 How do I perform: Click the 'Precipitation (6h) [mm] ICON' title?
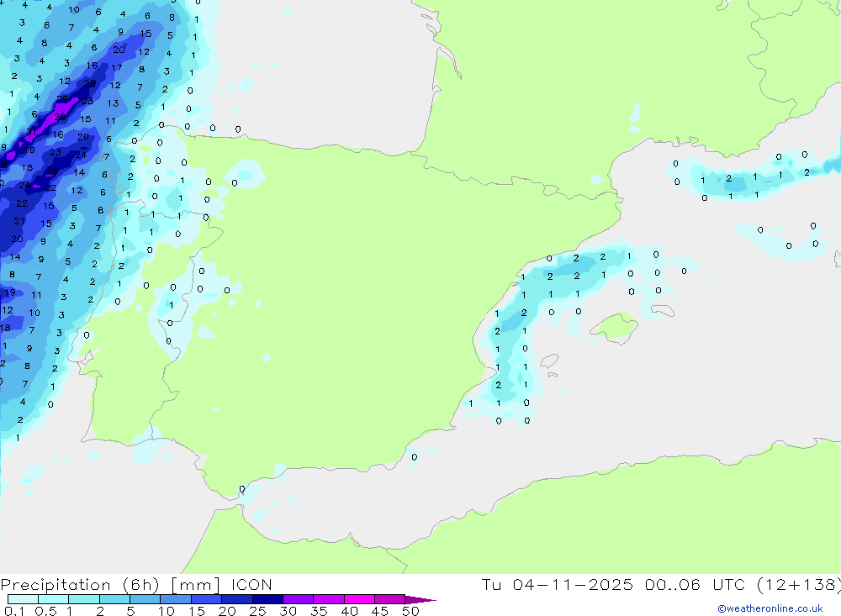[136, 585]
